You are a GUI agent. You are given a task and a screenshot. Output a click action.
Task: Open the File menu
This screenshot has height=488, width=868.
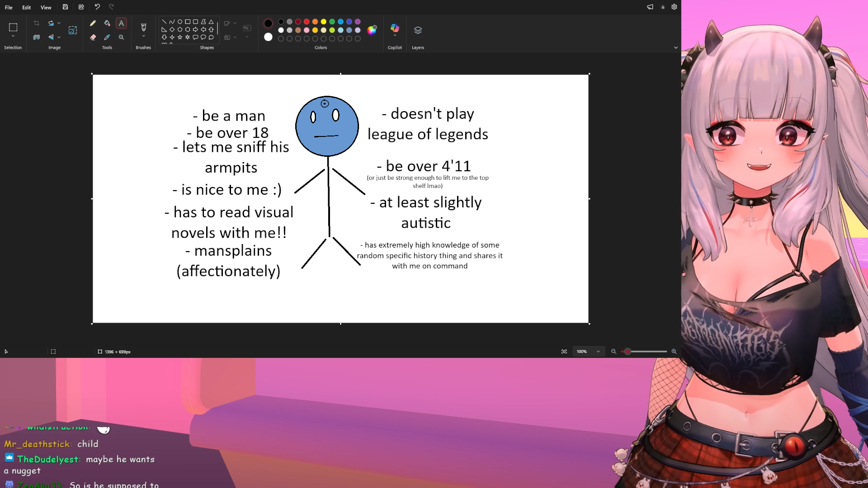9,7
